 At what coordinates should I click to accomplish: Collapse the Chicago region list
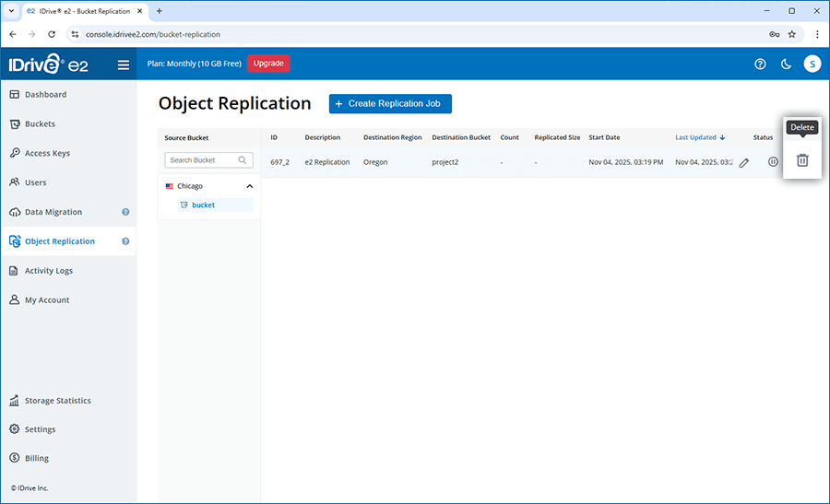248,186
